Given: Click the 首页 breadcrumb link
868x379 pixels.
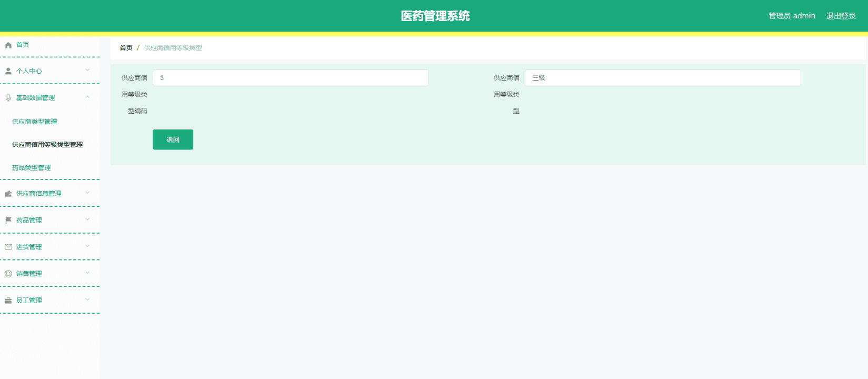Looking at the screenshot, I should [126, 48].
